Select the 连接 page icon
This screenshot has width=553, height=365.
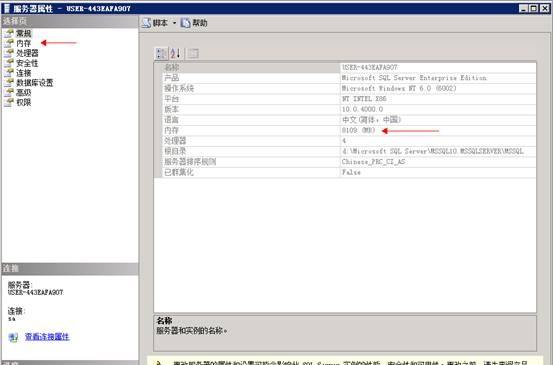coord(9,73)
